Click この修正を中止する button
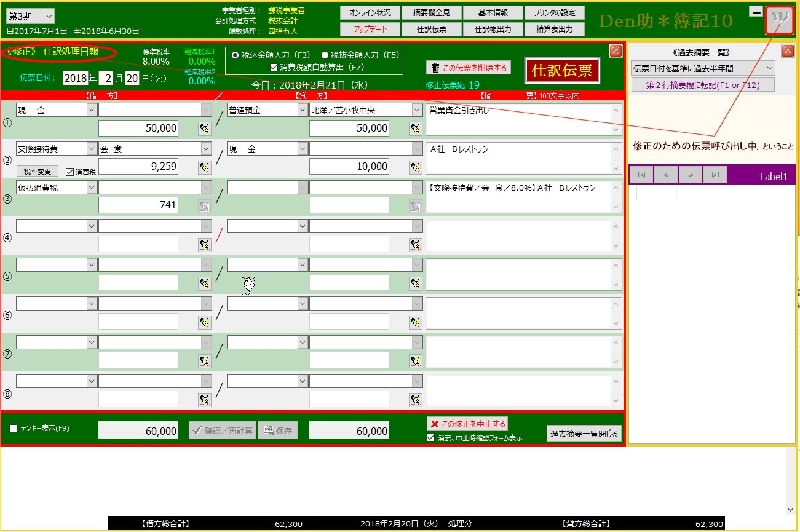The image size is (800, 532). (x=467, y=424)
